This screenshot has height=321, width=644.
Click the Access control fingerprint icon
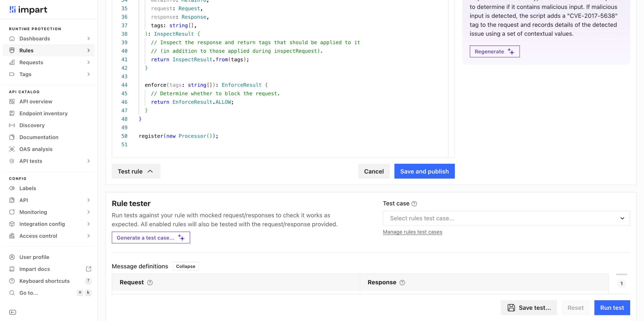[12, 236]
